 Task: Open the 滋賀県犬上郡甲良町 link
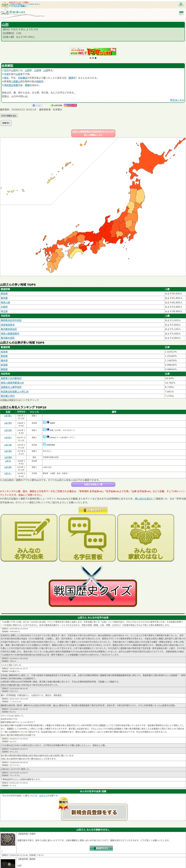11,387
